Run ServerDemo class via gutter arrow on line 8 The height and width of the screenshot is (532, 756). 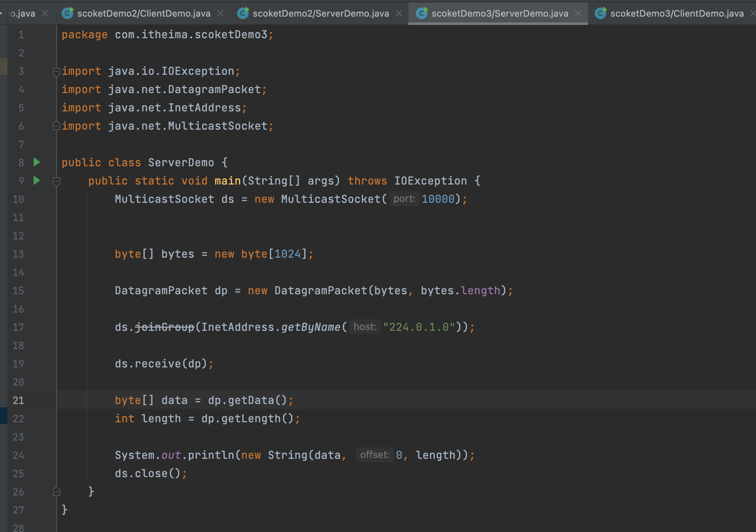(x=37, y=162)
